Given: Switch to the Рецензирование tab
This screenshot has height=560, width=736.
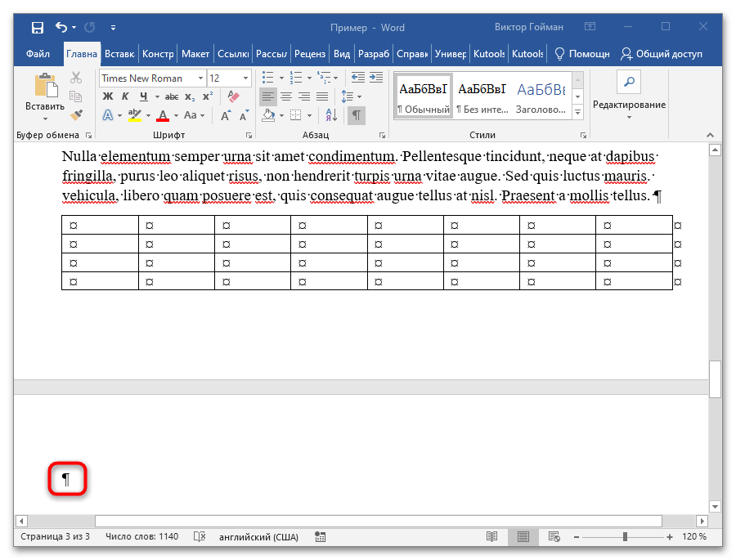Looking at the screenshot, I should [x=310, y=54].
